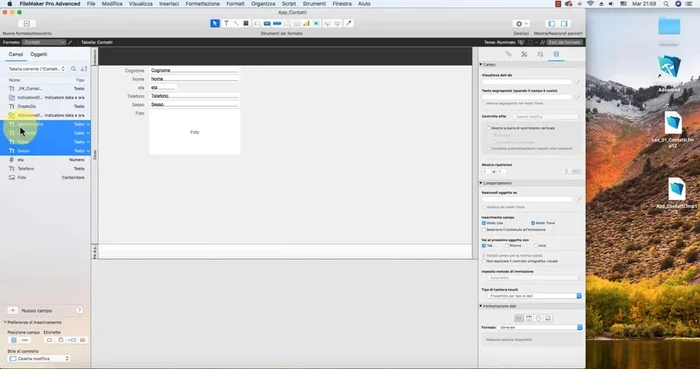This screenshot has width=700, height=369.
Task: Enable Completa automaticamente usando valori esistenti
Action: (488, 148)
